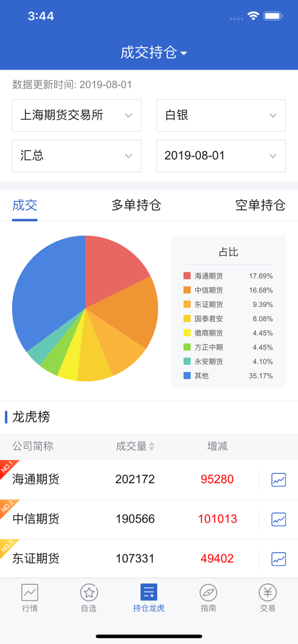
Task: Open trend chart icon for 东证期货
Action: [279, 559]
